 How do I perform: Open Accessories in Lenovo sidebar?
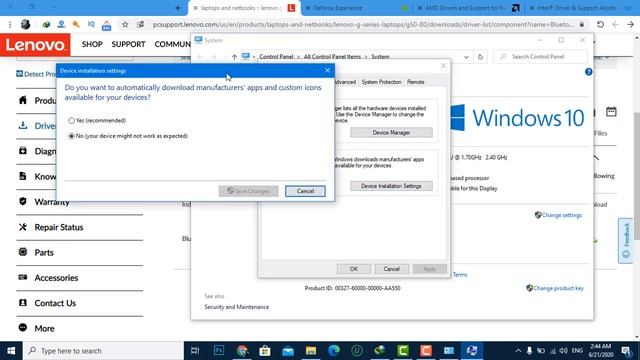point(56,278)
